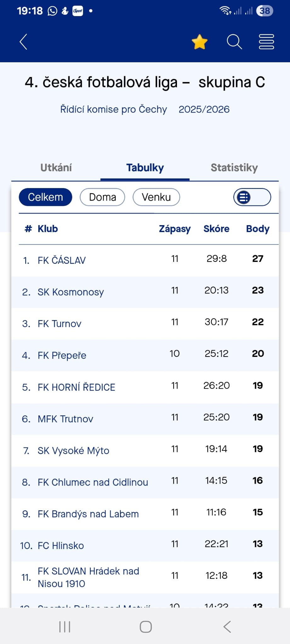The width and height of the screenshot is (290, 644).
Task: Toggle the table detail view switch
Action: click(252, 197)
